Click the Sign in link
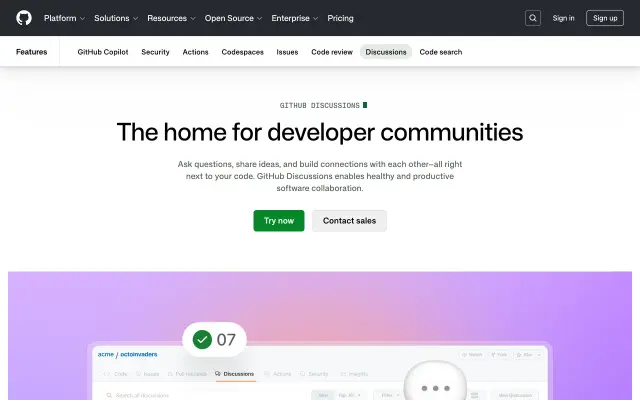 [563, 18]
